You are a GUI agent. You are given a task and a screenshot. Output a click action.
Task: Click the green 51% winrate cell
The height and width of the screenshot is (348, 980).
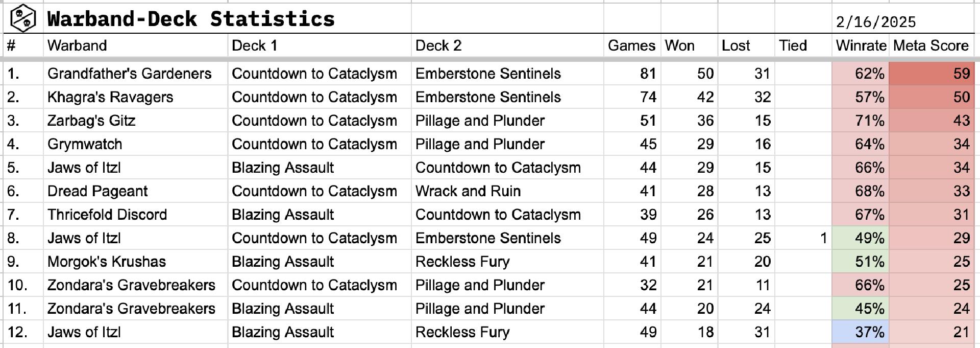pos(861,262)
